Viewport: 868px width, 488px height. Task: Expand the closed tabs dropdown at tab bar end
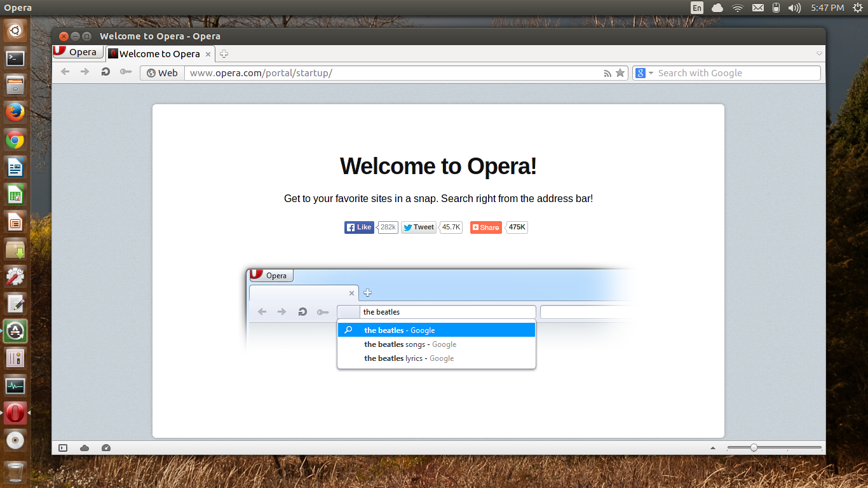[x=819, y=53]
